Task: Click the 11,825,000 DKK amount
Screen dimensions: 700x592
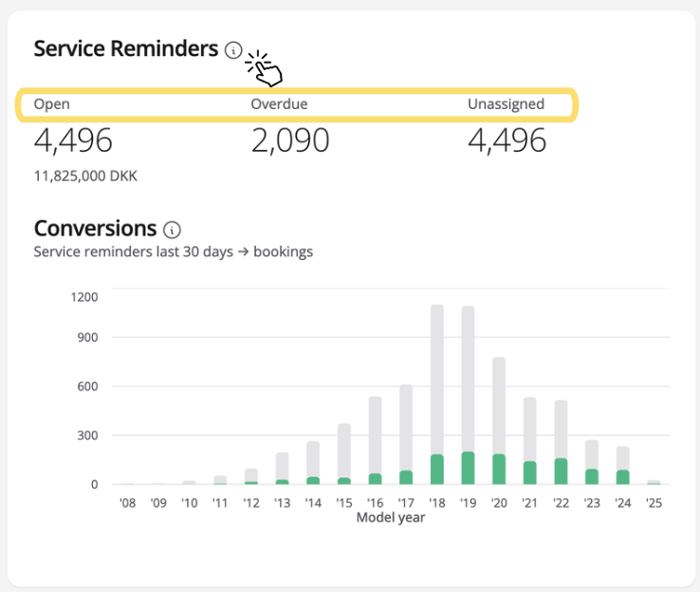Action: click(85, 176)
